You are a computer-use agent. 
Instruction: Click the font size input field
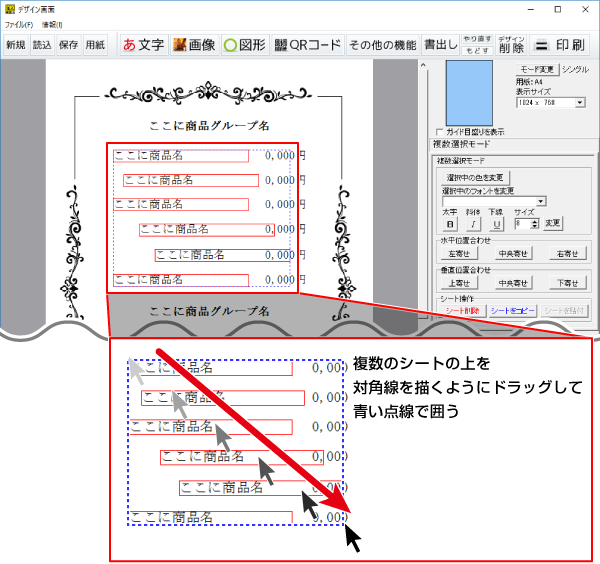[522, 223]
